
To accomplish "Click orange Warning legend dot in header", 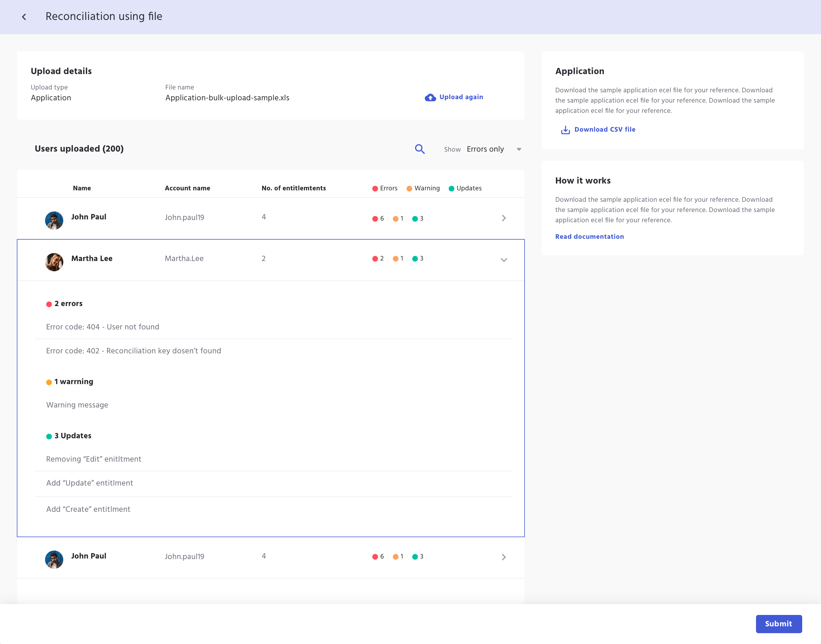I will pos(409,189).
